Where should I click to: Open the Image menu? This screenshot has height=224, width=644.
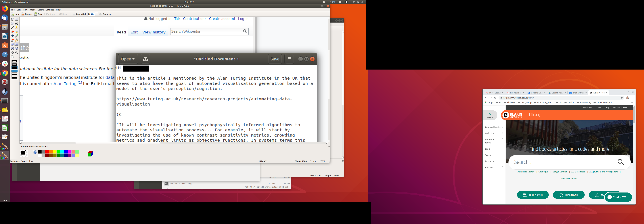(32, 10)
